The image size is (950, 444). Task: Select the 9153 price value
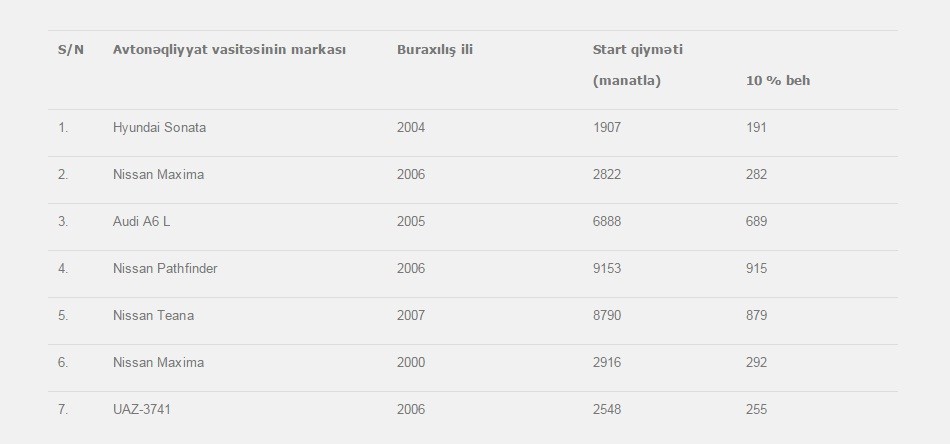(x=606, y=269)
